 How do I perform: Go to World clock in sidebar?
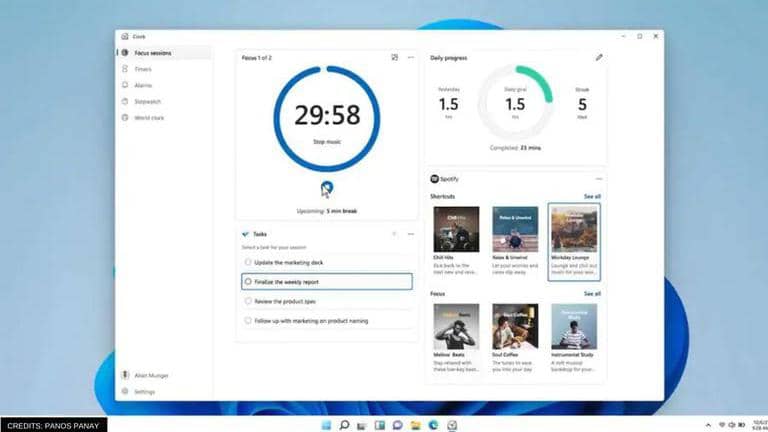coord(148,118)
